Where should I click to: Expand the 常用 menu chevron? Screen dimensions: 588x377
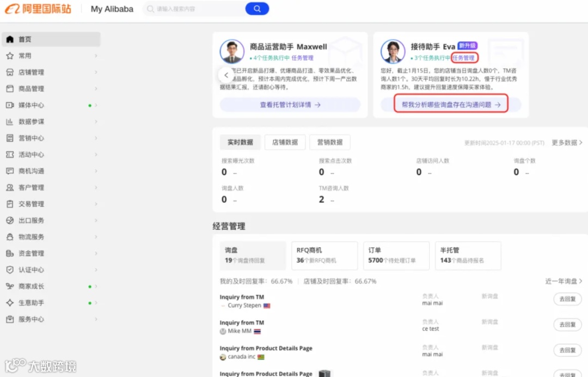(x=96, y=56)
